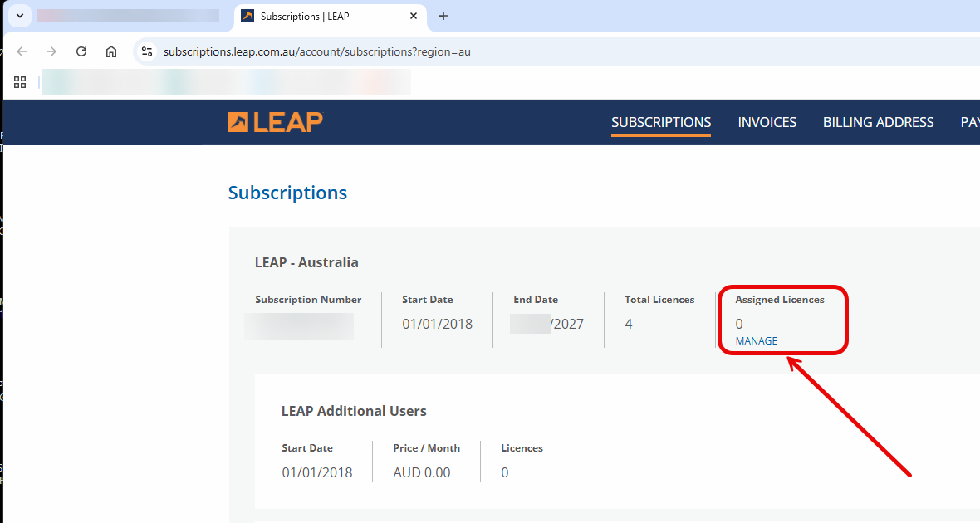Select the LEAP - Australia subscription card
This screenshot has height=523, width=980.
(306, 261)
